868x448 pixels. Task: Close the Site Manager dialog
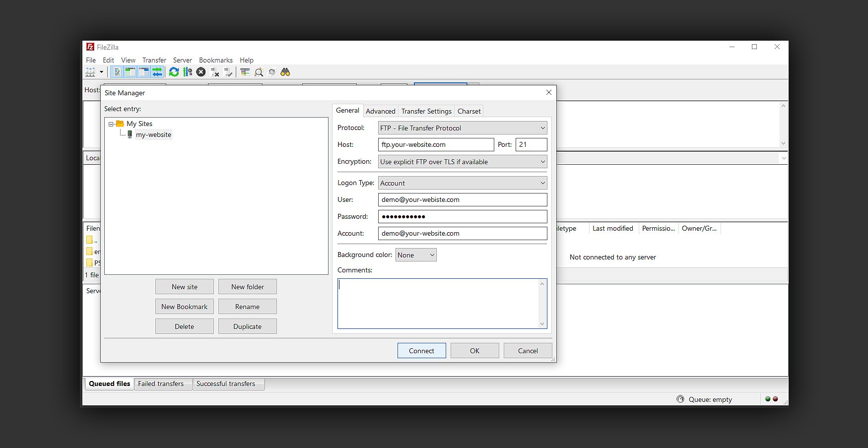pos(549,92)
